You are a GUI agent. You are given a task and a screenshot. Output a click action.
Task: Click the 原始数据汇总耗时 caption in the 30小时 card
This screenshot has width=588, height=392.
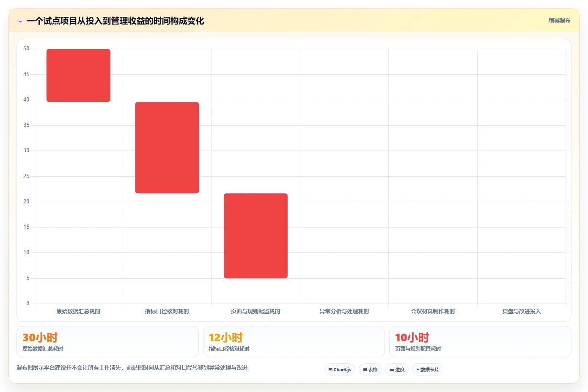(43, 349)
